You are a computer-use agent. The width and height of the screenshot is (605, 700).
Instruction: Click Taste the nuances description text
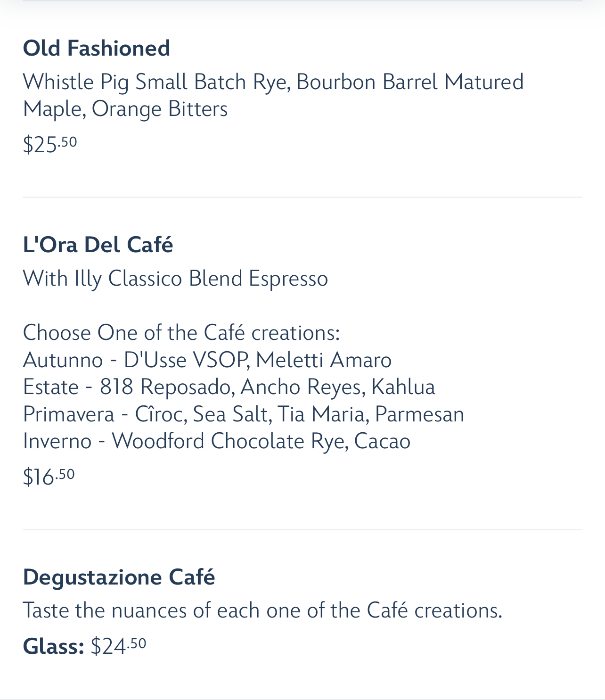[262, 610]
